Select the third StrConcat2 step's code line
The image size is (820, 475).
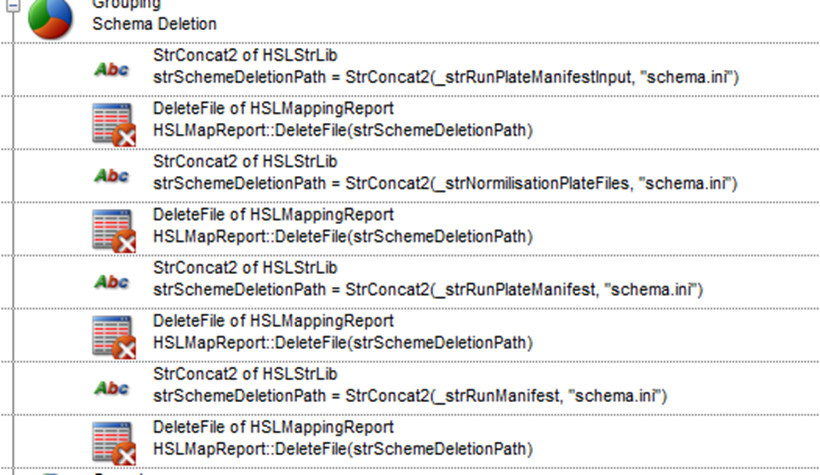click(430, 290)
